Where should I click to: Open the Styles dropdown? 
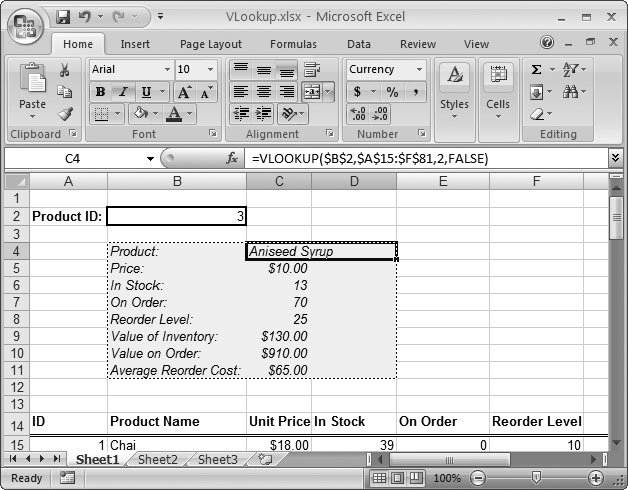click(455, 100)
